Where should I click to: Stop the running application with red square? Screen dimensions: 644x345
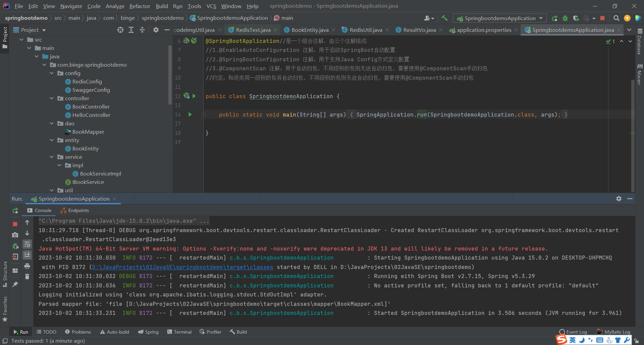coord(602,18)
